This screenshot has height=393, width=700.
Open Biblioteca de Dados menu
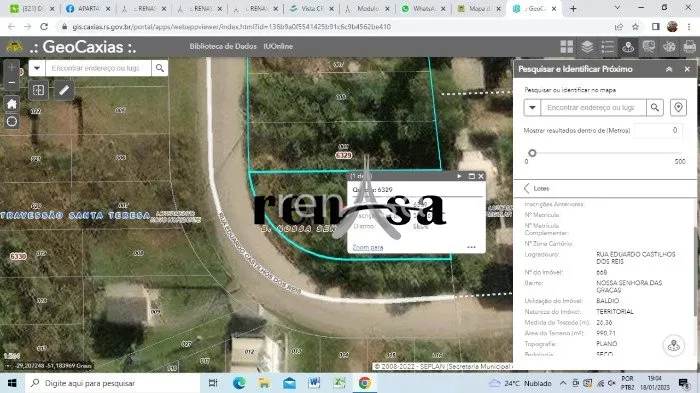click(223, 46)
